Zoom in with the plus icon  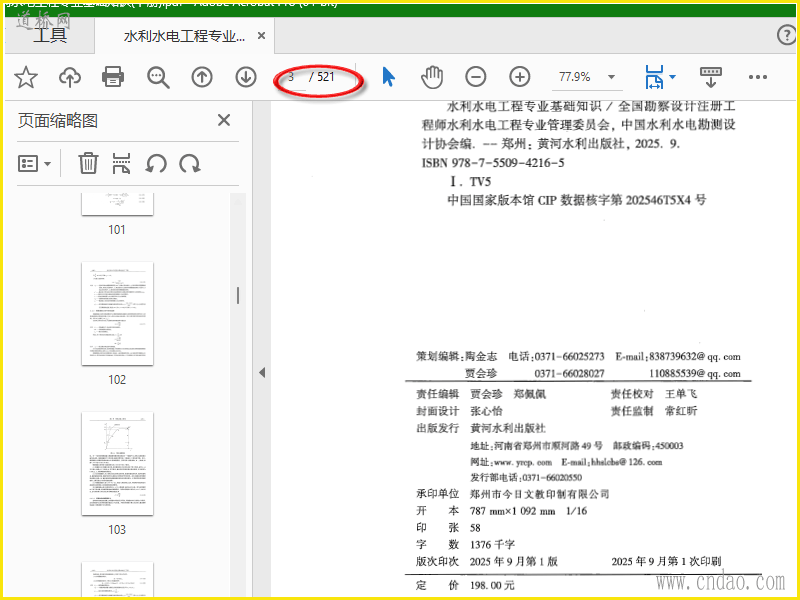point(519,77)
